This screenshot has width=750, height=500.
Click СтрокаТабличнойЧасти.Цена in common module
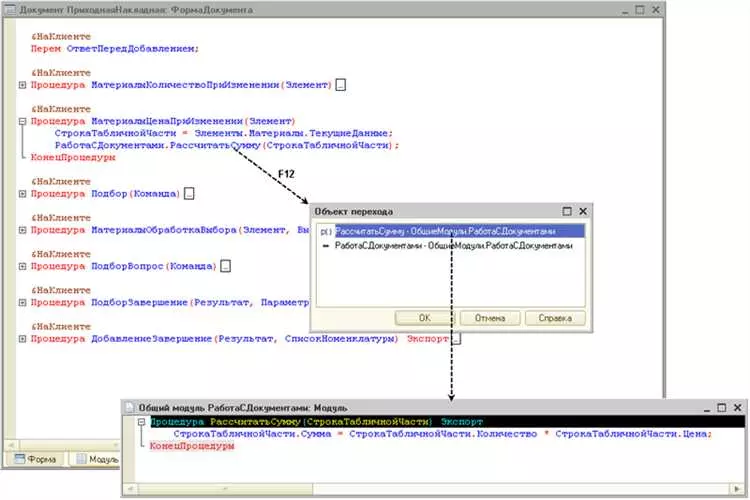point(633,434)
